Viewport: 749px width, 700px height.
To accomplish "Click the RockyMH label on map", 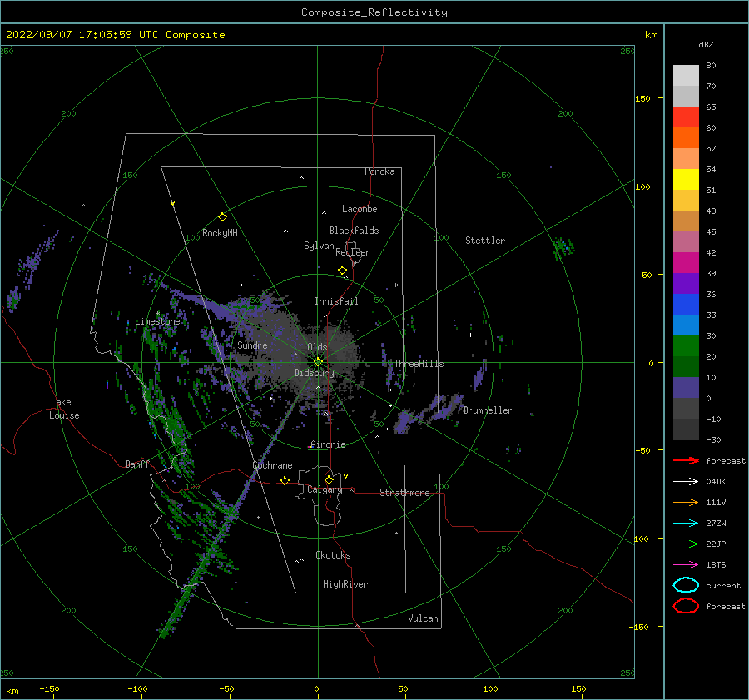I will (220, 233).
